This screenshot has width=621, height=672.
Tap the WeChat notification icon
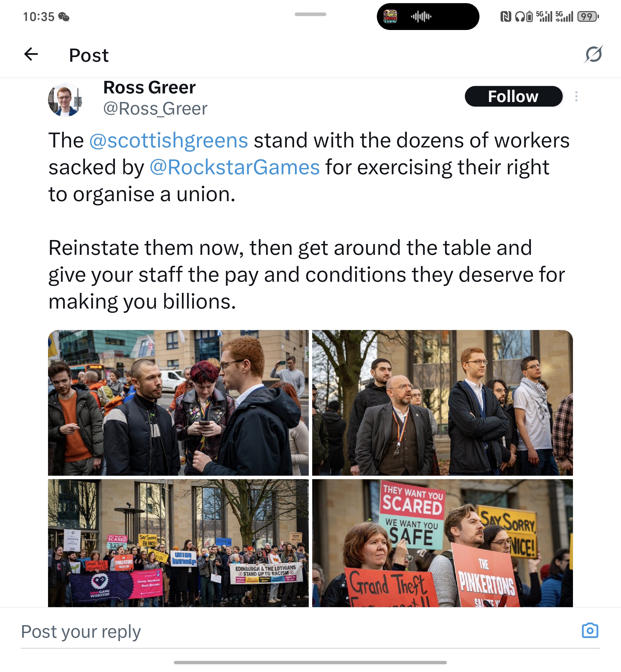tap(64, 17)
